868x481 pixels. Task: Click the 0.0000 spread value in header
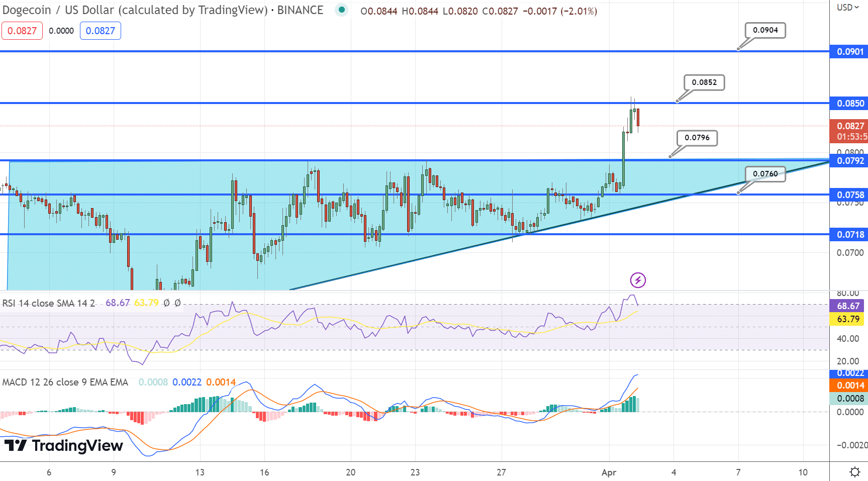click(61, 31)
